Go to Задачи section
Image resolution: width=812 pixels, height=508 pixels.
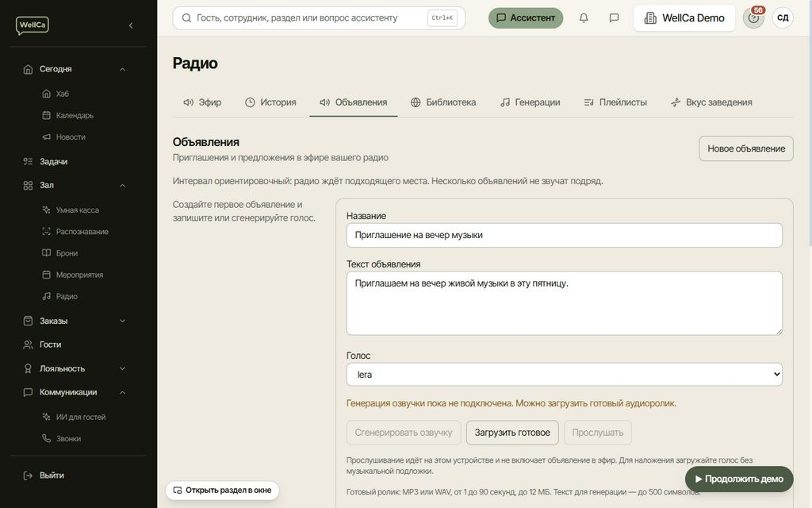click(53, 162)
